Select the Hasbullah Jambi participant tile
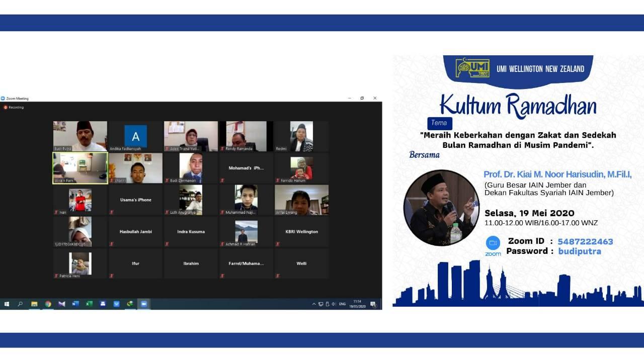Image resolution: width=644 pixels, height=362 pixels. [135, 231]
